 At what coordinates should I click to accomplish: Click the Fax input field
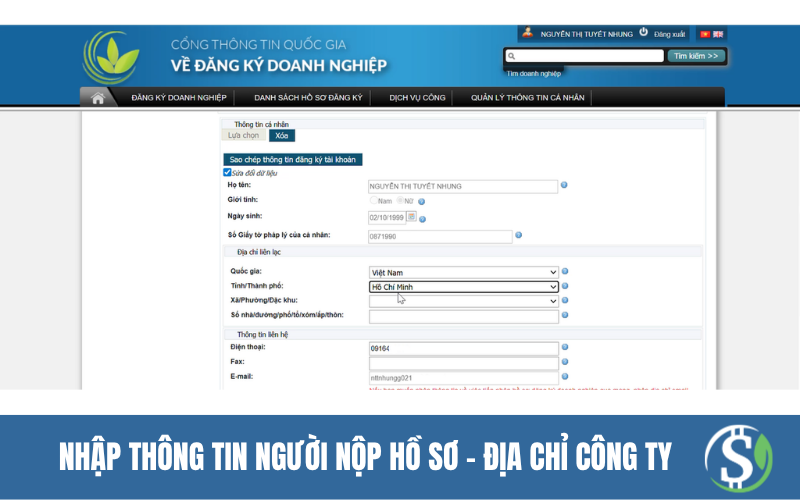pos(464,363)
